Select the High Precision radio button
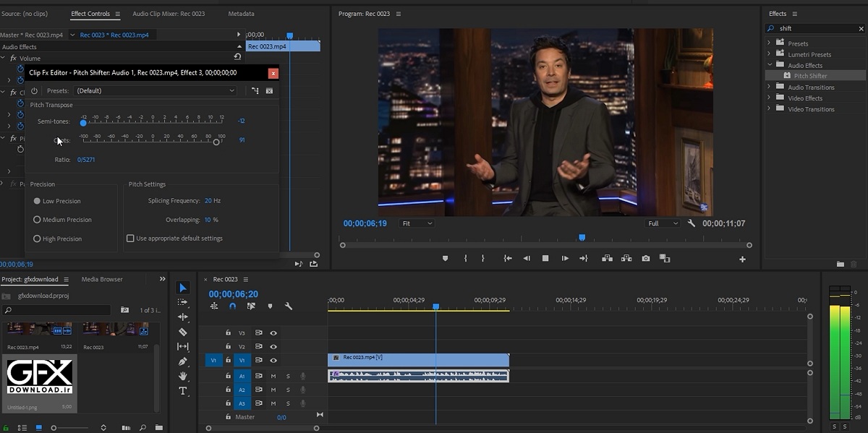868x433 pixels. (x=37, y=239)
